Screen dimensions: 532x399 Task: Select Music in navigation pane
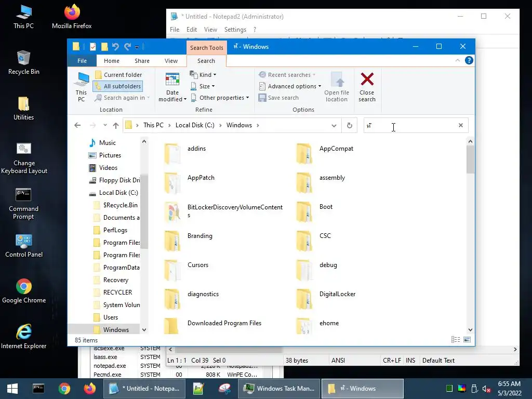coord(103,143)
